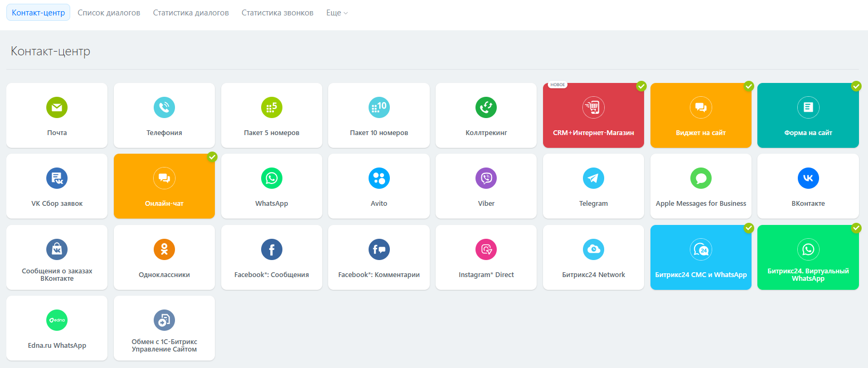Screen dimensions: 868x368
Task: Connect the WhatsApp channel icon
Action: coord(272,178)
